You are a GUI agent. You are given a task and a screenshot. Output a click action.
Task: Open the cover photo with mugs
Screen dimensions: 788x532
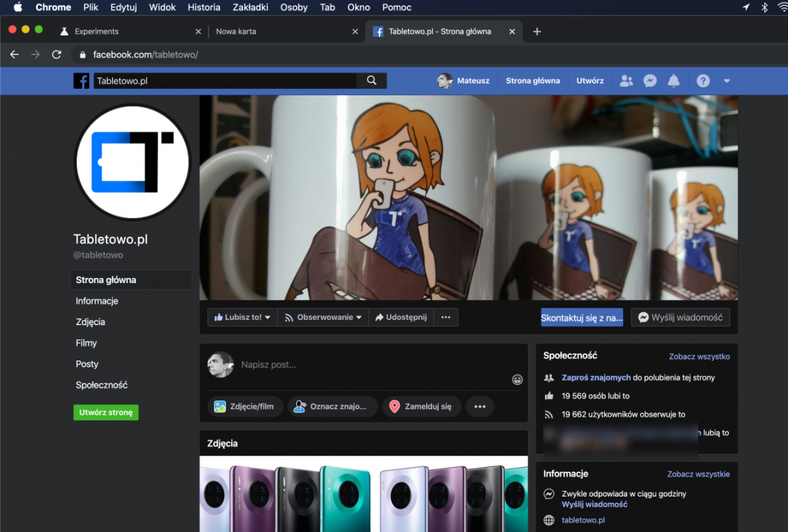coord(468,198)
